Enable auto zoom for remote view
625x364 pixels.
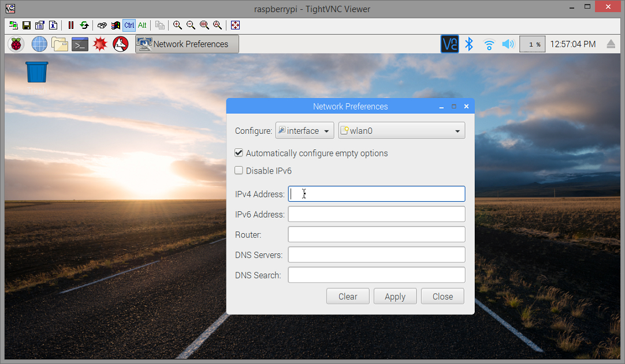[x=218, y=25]
